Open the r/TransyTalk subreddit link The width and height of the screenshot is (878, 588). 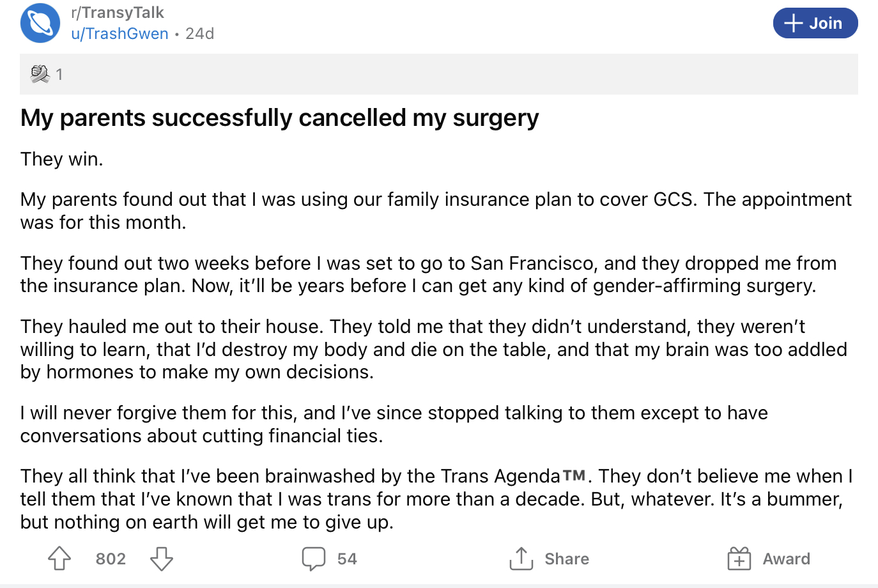pos(118,12)
